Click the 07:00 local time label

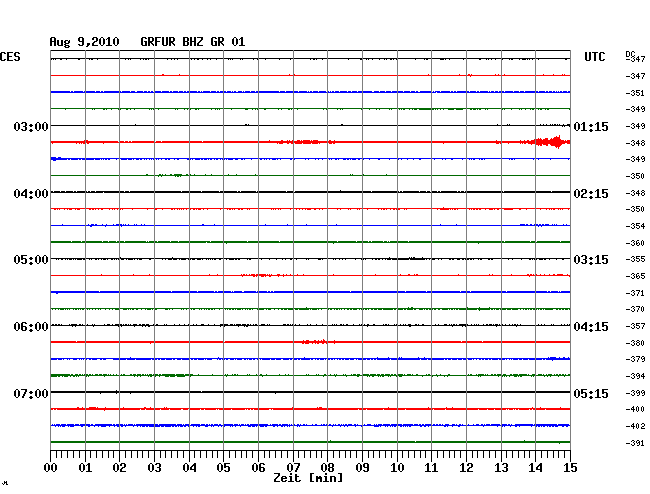31,393
